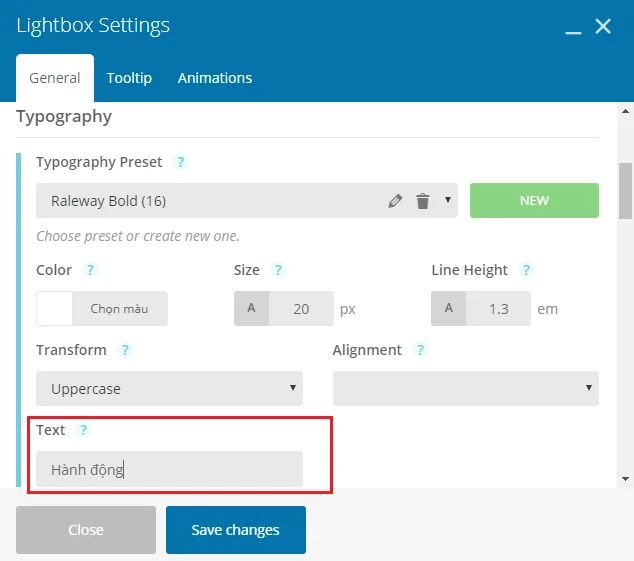Click help icon beside Text label
This screenshot has height=561, width=634.
coord(83,430)
